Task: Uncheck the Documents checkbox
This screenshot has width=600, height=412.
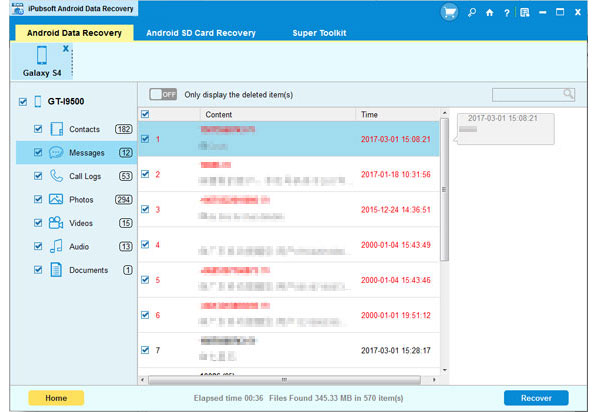Action: (x=38, y=270)
